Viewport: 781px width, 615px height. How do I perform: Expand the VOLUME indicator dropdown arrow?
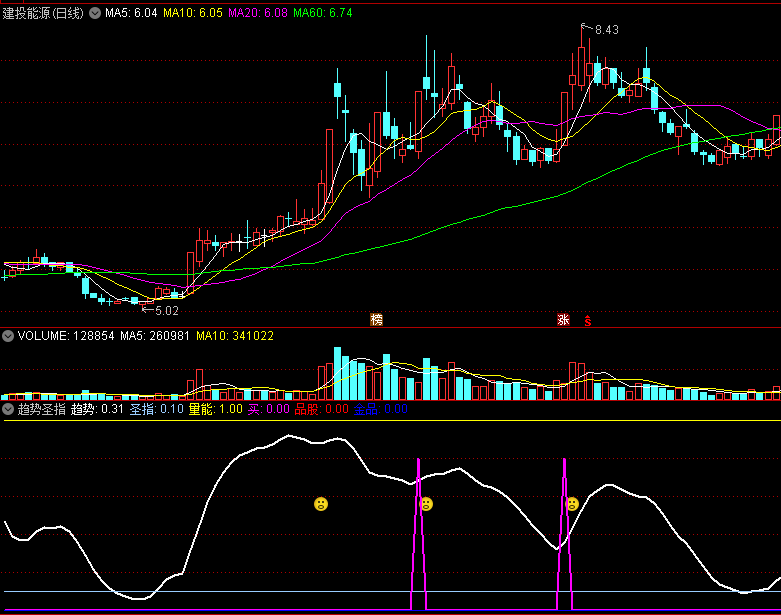tap(7, 336)
